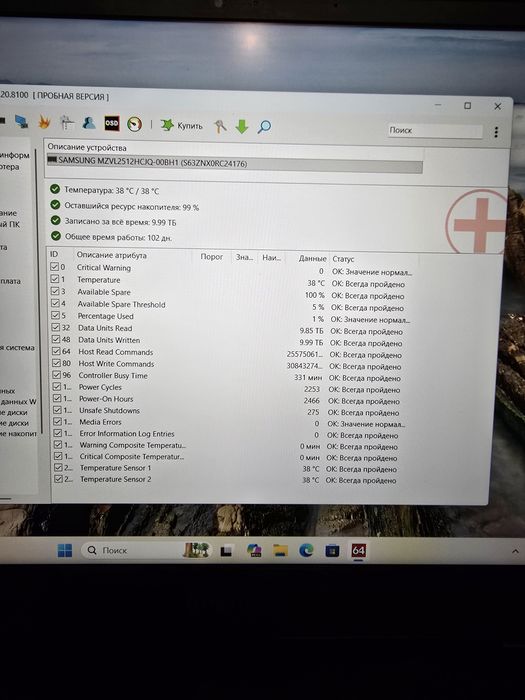Toggle the Data Units Read checkbox
Image resolution: width=525 pixels, height=700 pixels.
point(56,327)
